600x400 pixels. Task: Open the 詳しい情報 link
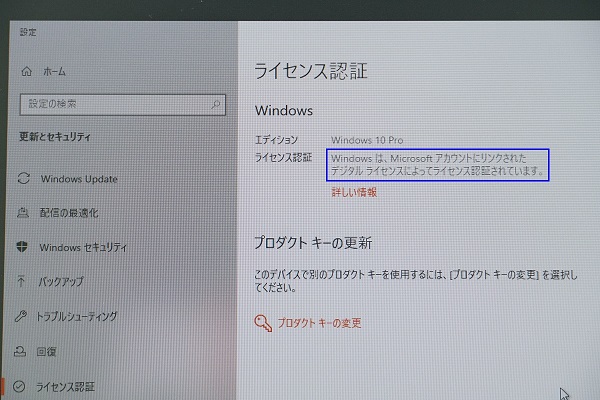click(354, 192)
